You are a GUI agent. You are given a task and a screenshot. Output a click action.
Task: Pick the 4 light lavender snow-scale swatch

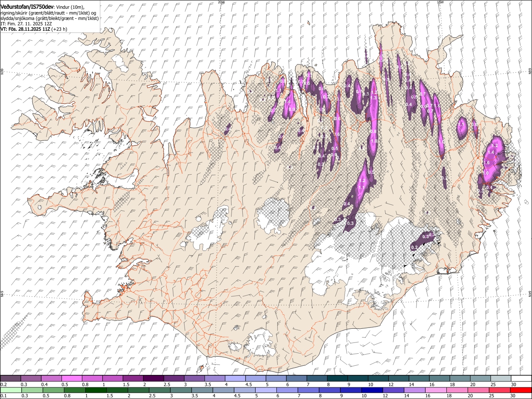pos(234,378)
